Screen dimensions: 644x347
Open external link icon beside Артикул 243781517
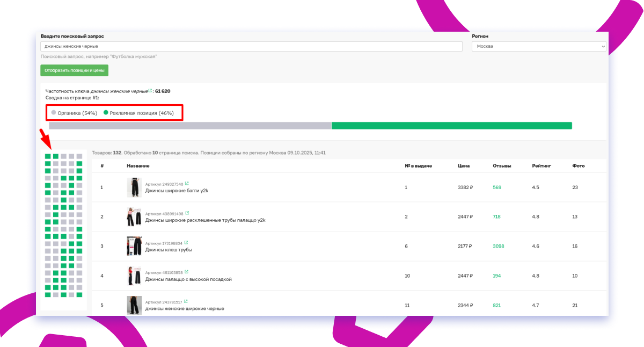point(186,302)
